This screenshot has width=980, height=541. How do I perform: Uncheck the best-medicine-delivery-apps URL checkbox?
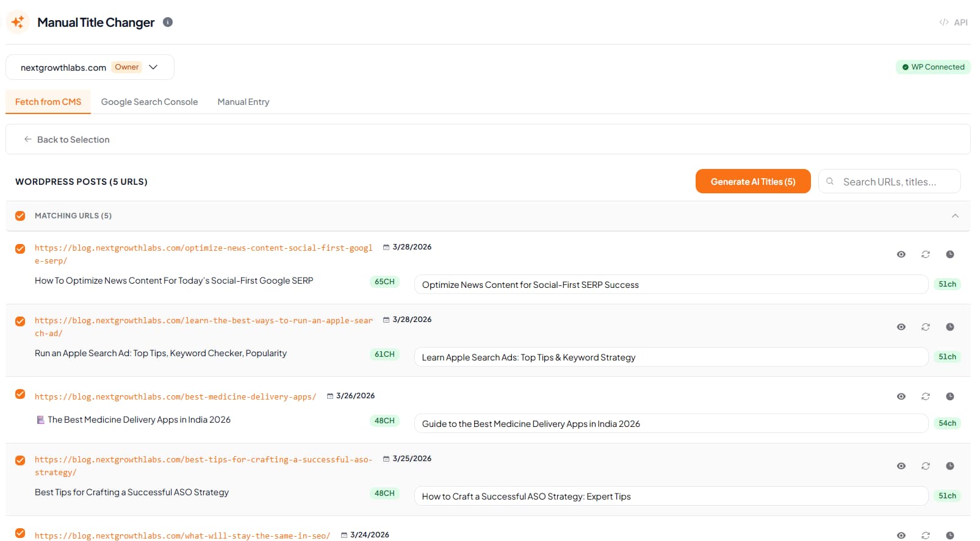coord(20,394)
